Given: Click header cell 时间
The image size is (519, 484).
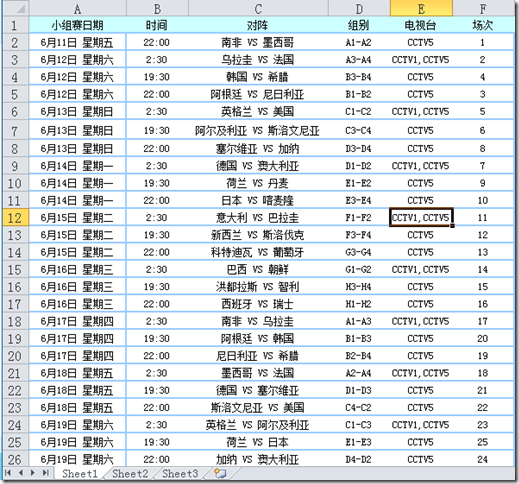Looking at the screenshot, I should click(157, 25).
